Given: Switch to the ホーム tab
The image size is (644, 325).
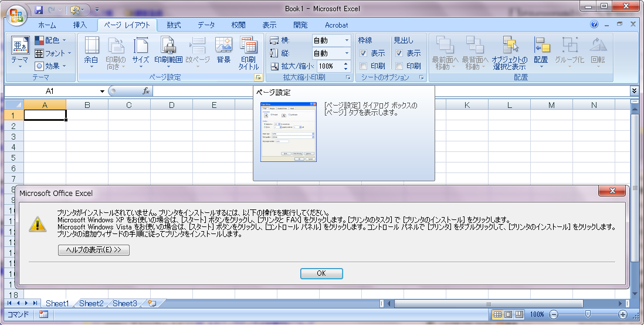Looking at the screenshot, I should point(47,25).
